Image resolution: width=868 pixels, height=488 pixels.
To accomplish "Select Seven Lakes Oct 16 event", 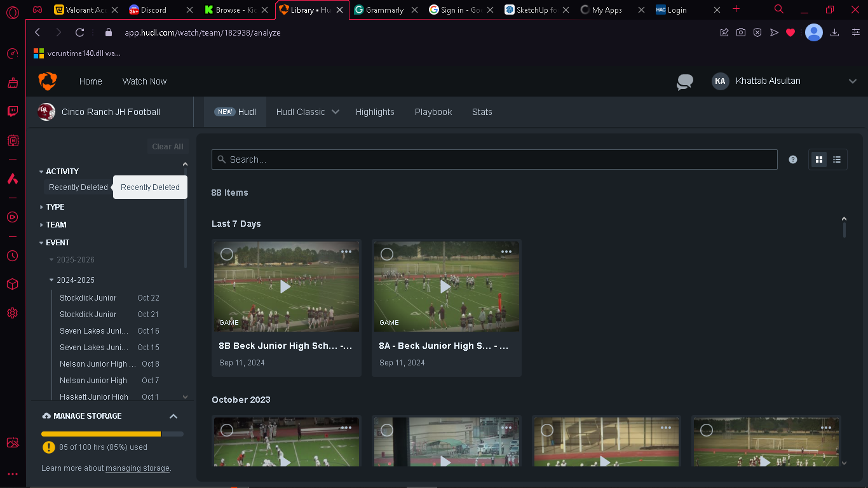I will pos(109,331).
